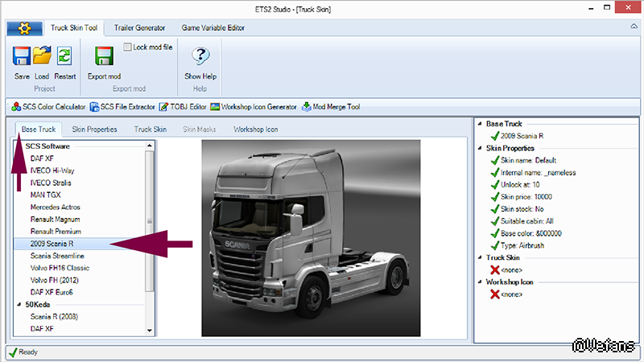The height and width of the screenshot is (362, 644).
Task: Select IVECO Hi-Way truck
Action: (x=52, y=171)
